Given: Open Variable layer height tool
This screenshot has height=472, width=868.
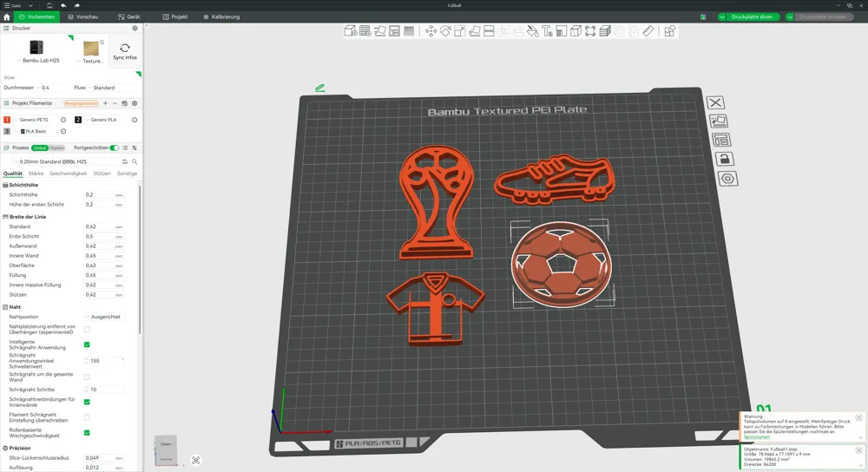Looking at the screenshot, I should coord(409,31).
